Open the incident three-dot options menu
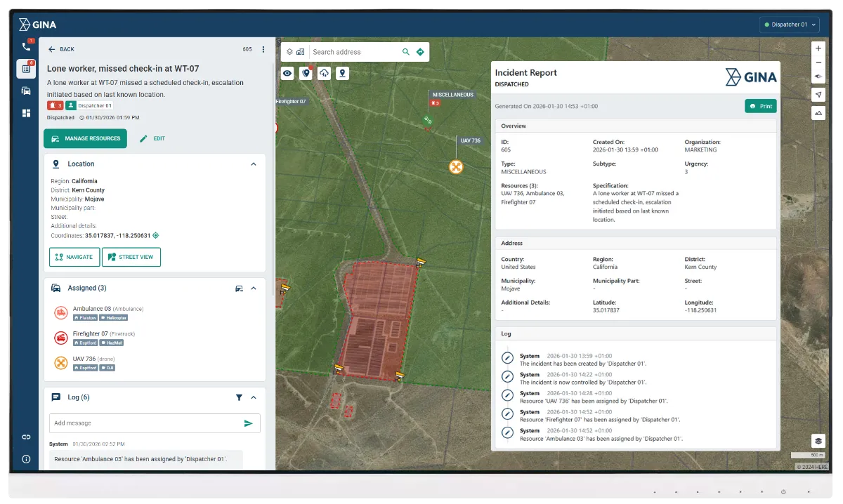843x504 pixels. (x=263, y=49)
